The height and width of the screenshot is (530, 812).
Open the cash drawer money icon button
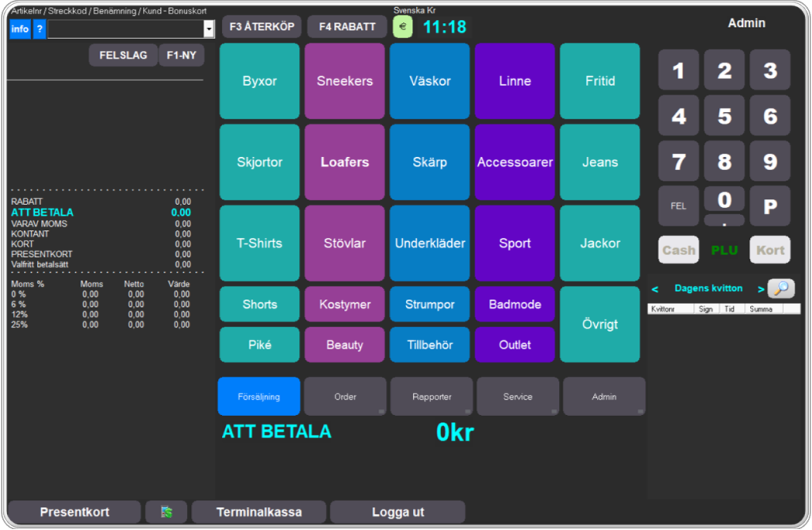pyautogui.click(x=167, y=512)
